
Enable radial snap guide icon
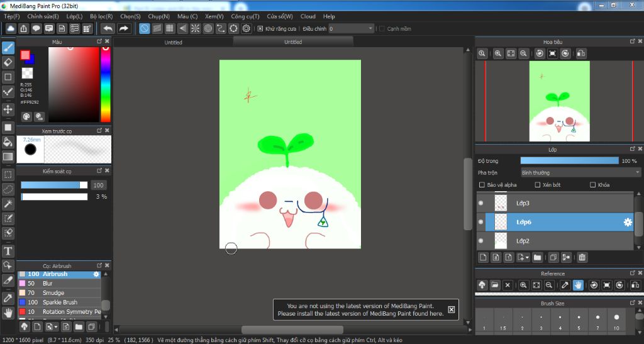coord(195,28)
